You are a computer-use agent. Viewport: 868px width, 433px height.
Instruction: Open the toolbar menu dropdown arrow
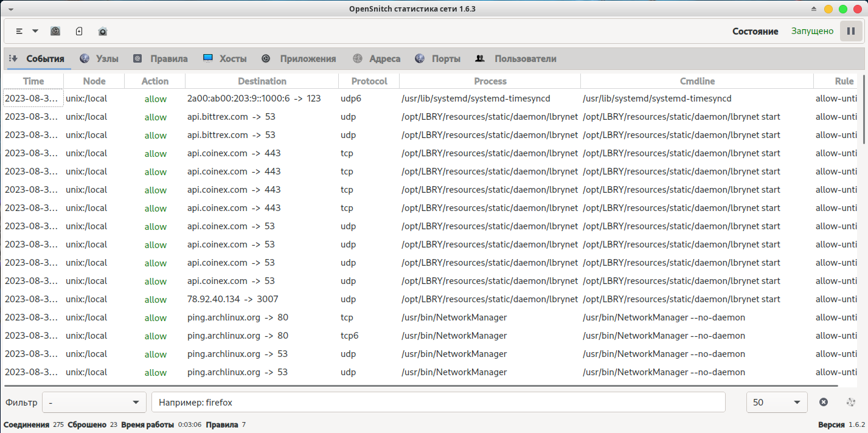(x=35, y=31)
